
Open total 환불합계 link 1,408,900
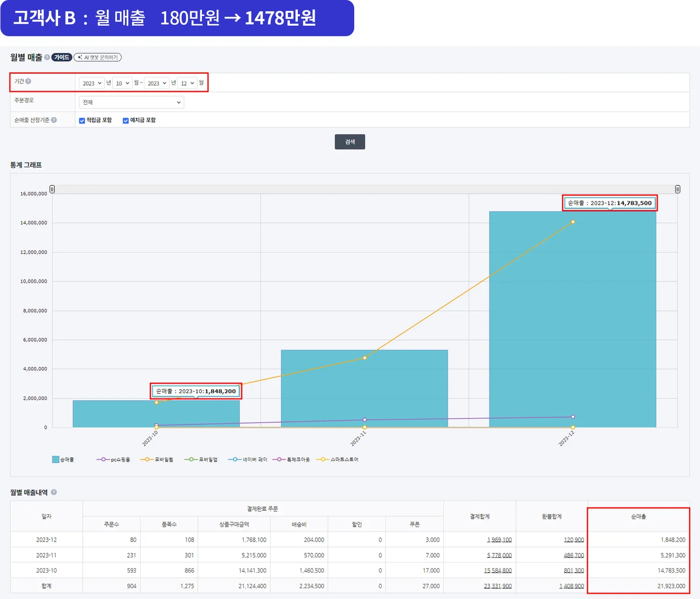[572, 586]
